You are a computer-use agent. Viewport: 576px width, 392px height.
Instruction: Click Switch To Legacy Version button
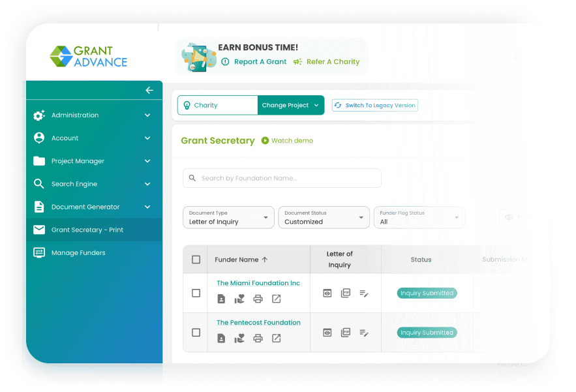pos(374,105)
